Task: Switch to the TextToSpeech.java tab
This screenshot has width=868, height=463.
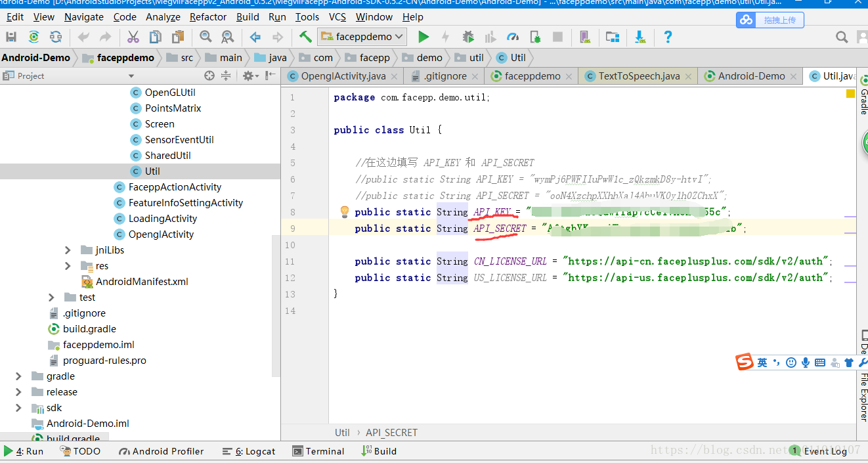Action: (638, 76)
